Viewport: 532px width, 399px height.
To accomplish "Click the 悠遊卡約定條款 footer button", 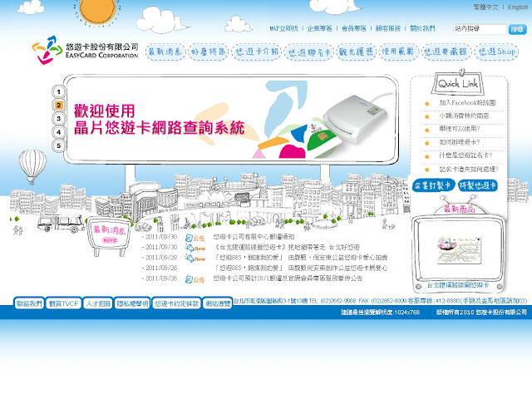I will point(176,303).
